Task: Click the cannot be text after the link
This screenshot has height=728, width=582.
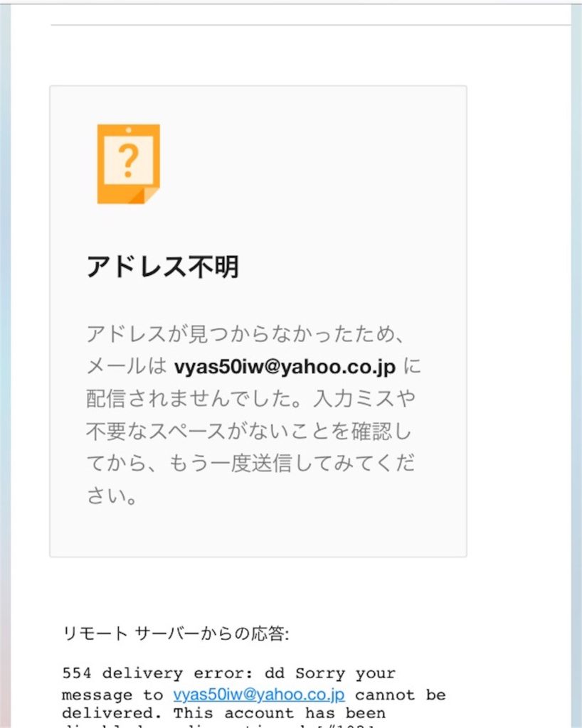Action: (401, 695)
